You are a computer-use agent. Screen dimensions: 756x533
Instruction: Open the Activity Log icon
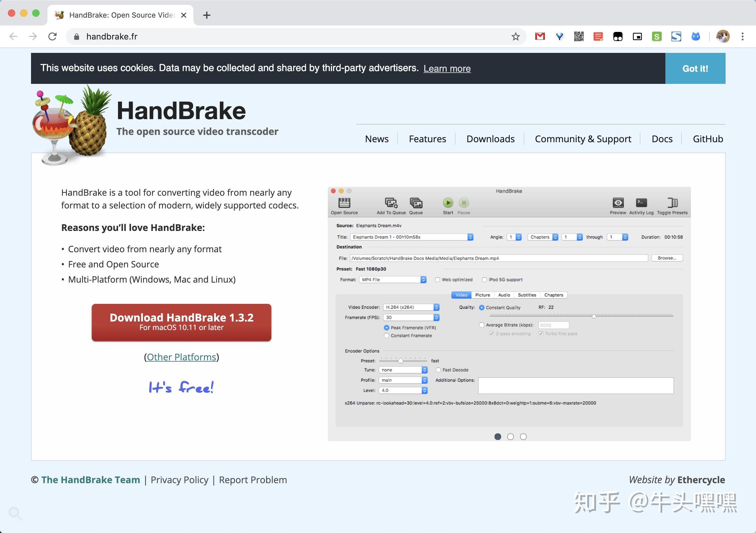coord(641,203)
